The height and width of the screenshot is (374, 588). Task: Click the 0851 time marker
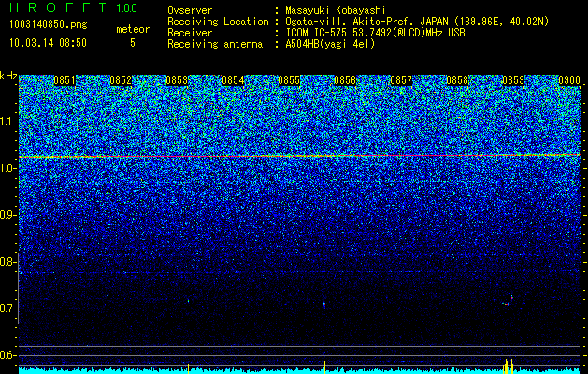(x=65, y=80)
